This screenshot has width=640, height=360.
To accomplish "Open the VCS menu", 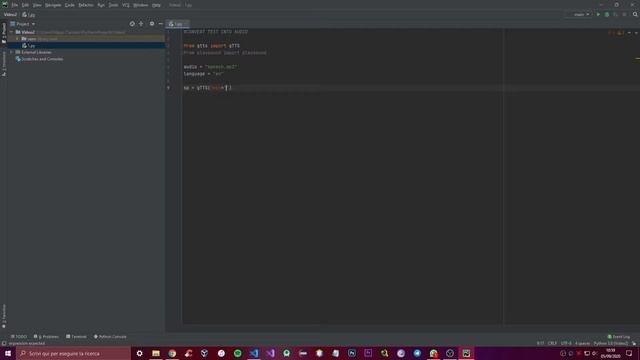I will click(x=126, y=5).
